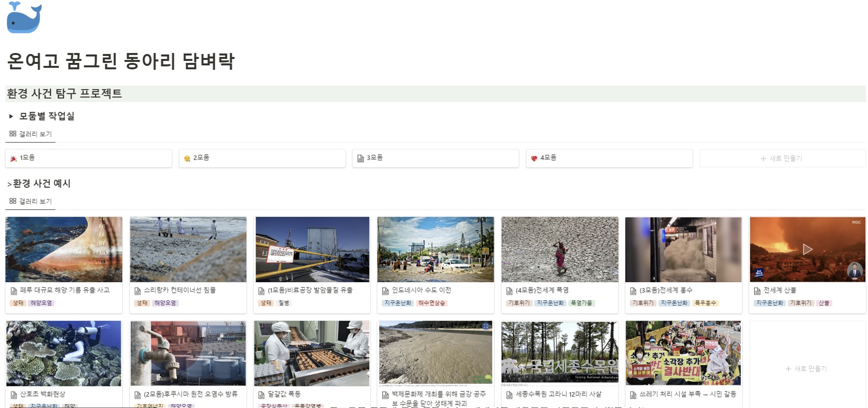The image size is (868, 408).
Task: Select the 갤러리 보기 tab under 환경 사건 예시
Action: pyautogui.click(x=30, y=201)
